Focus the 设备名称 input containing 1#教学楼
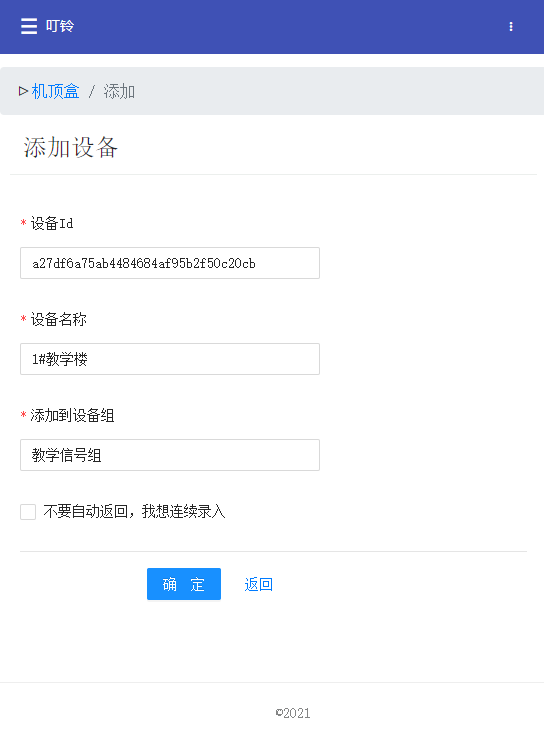544x741 pixels. pos(170,359)
